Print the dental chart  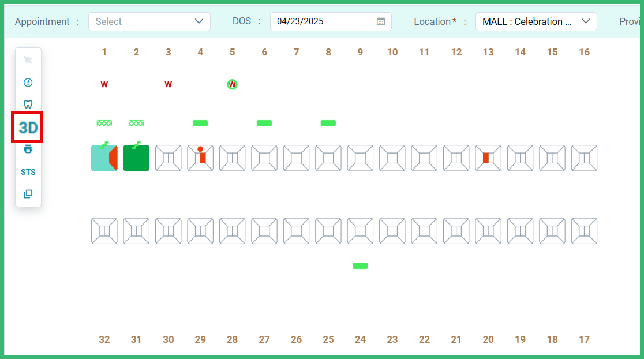pyautogui.click(x=28, y=149)
